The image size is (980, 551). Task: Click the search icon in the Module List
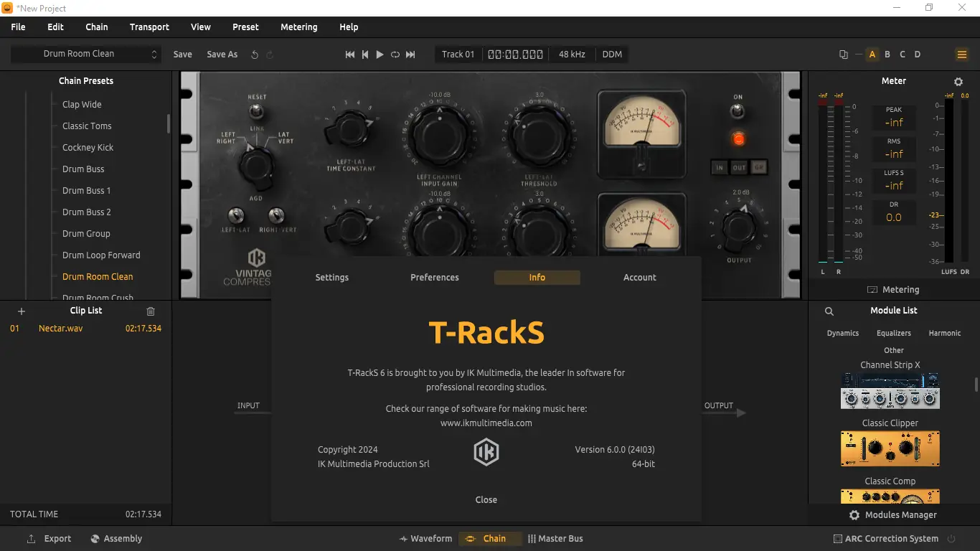coord(829,311)
